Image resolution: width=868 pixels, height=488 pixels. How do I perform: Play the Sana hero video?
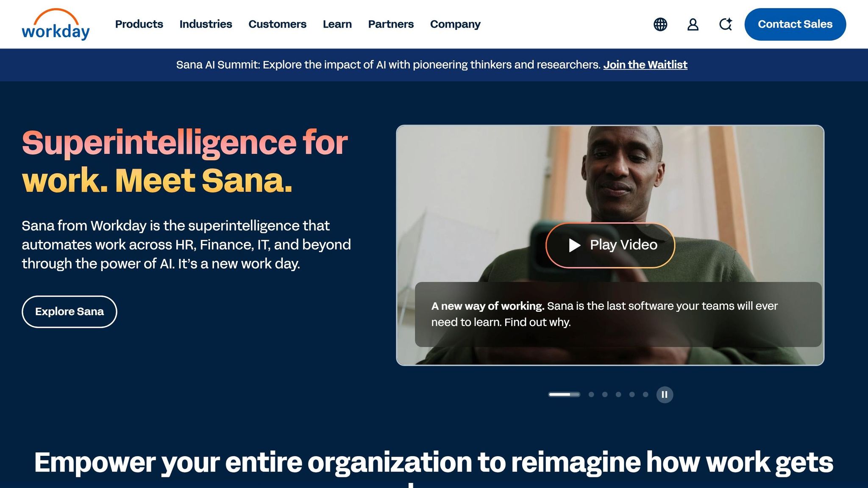[x=610, y=245]
